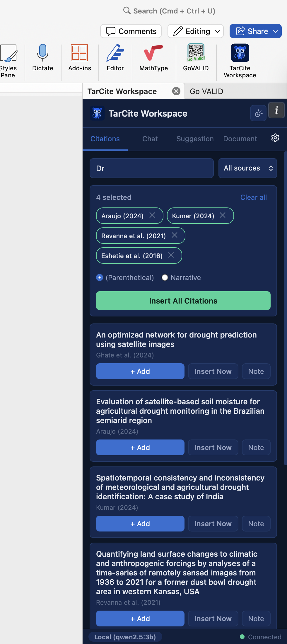Open Note for Kumar (2024)
Image resolution: width=287 pixels, height=644 pixels.
tap(256, 524)
